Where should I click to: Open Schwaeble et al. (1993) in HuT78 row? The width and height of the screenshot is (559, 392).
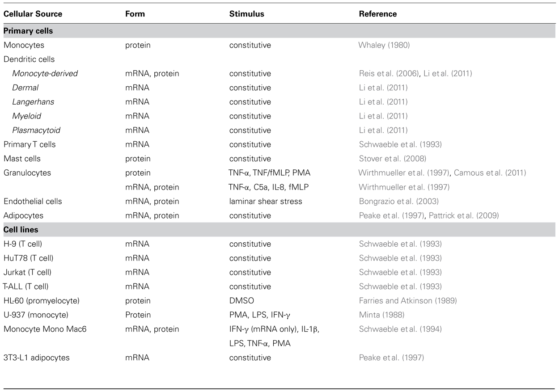(x=400, y=258)
